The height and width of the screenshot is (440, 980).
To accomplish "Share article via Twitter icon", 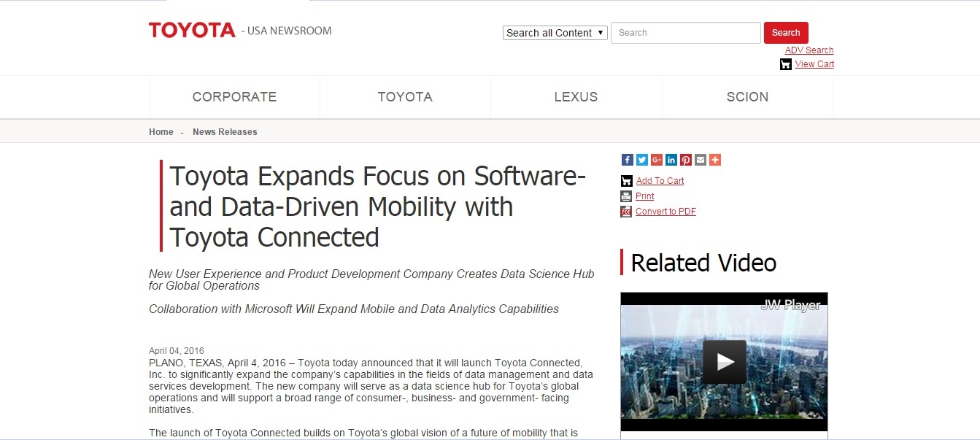I will [x=641, y=160].
